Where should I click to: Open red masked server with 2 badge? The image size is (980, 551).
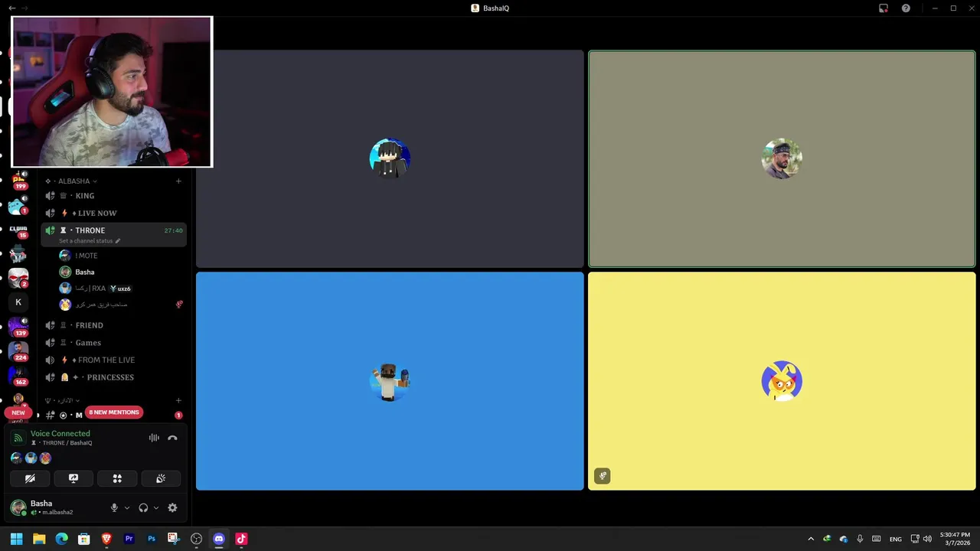pos(18,279)
